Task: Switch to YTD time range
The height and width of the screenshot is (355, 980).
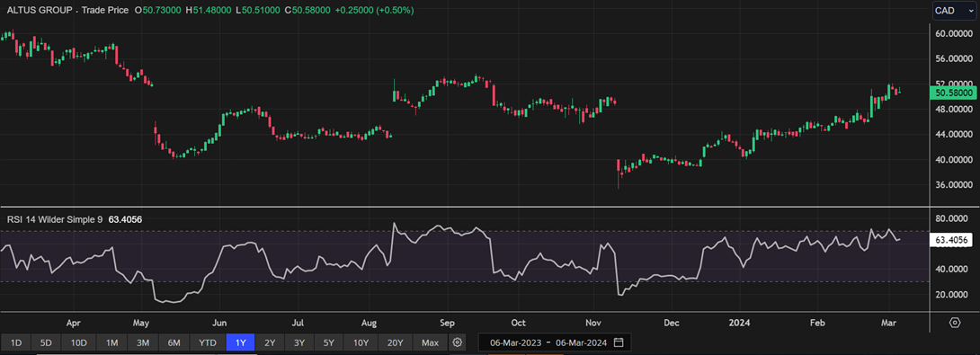Action: pos(208,342)
